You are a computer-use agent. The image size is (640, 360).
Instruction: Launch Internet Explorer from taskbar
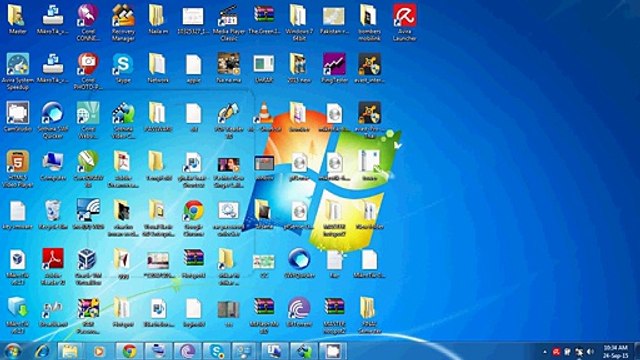pyautogui.click(x=42, y=351)
